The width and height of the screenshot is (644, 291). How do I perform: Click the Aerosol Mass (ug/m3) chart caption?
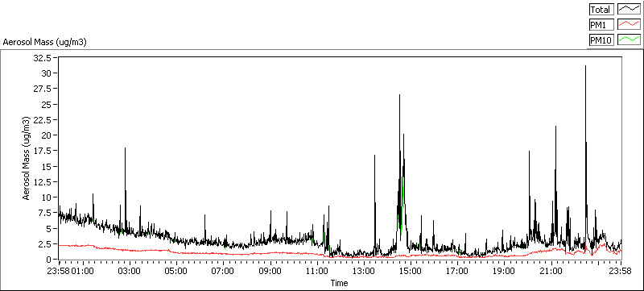pos(45,42)
